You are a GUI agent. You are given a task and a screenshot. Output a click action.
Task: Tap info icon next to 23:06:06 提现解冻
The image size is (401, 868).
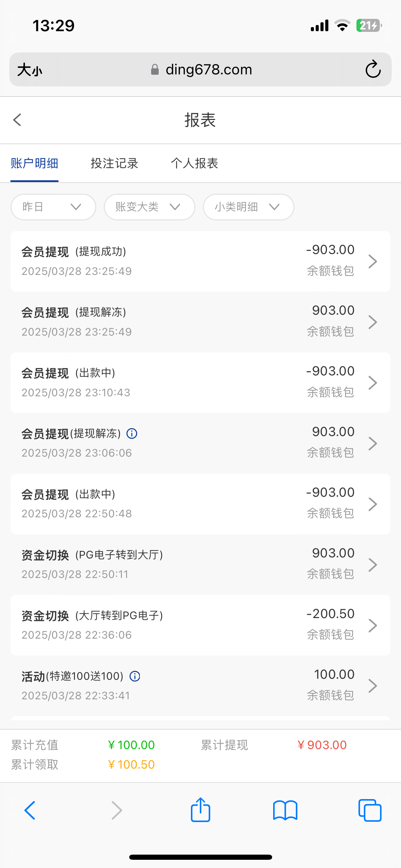132,434
